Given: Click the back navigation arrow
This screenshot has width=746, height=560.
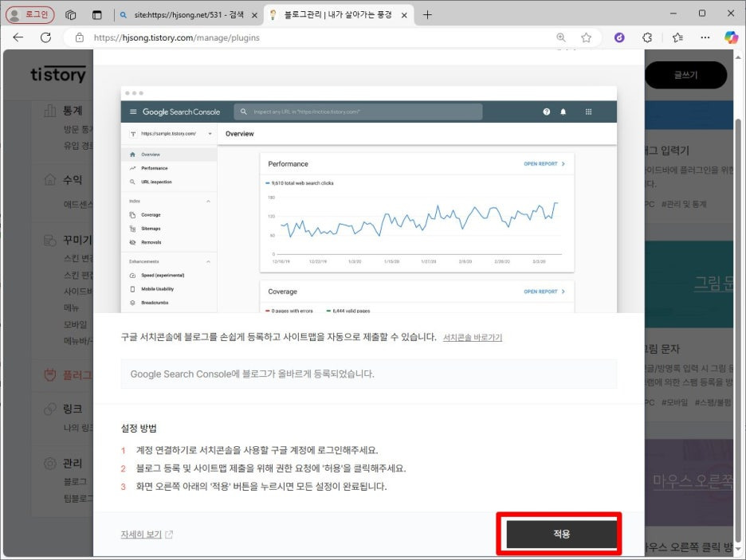Looking at the screenshot, I should point(18,37).
